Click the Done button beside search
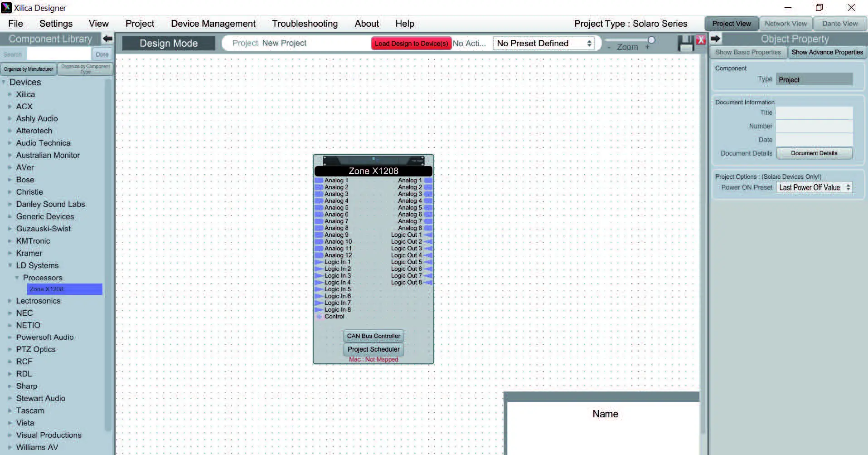The image size is (868, 455). 102,54
